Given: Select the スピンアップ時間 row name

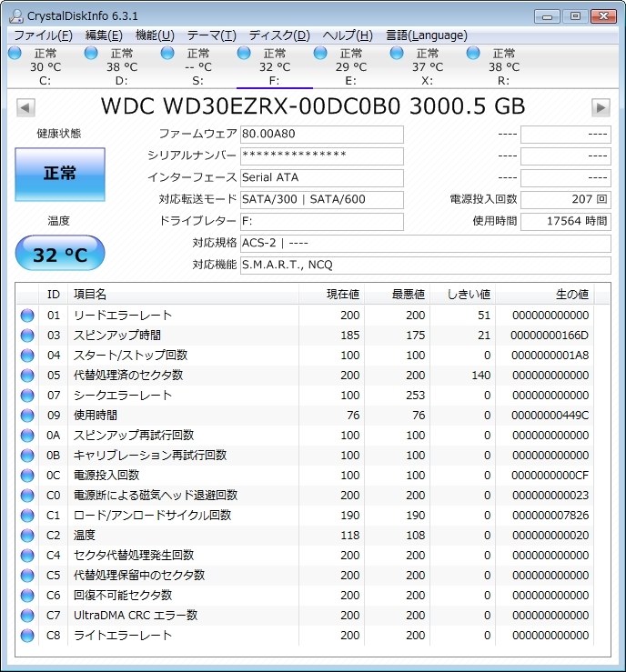Looking at the screenshot, I should [x=117, y=336].
